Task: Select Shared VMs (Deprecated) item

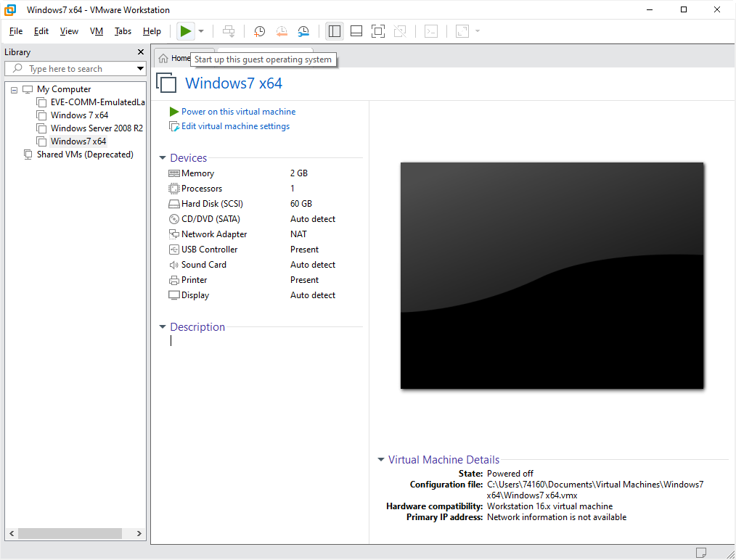Action: pyautogui.click(x=85, y=155)
